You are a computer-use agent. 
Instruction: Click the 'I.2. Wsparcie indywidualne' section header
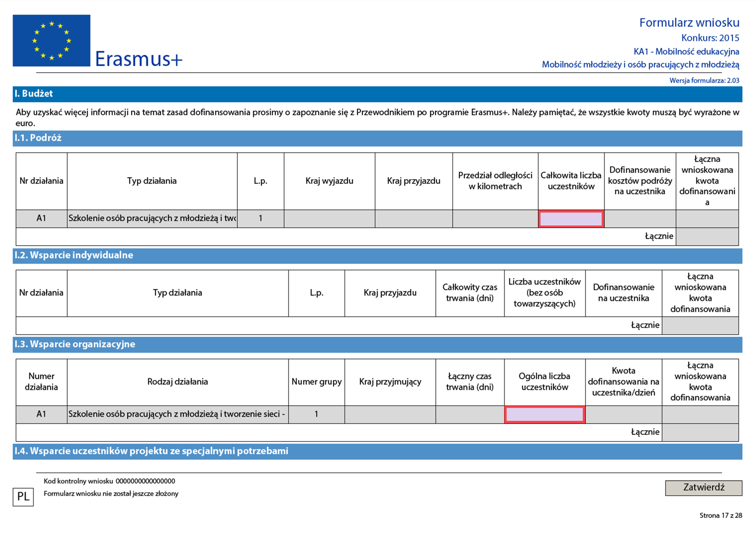377,256
